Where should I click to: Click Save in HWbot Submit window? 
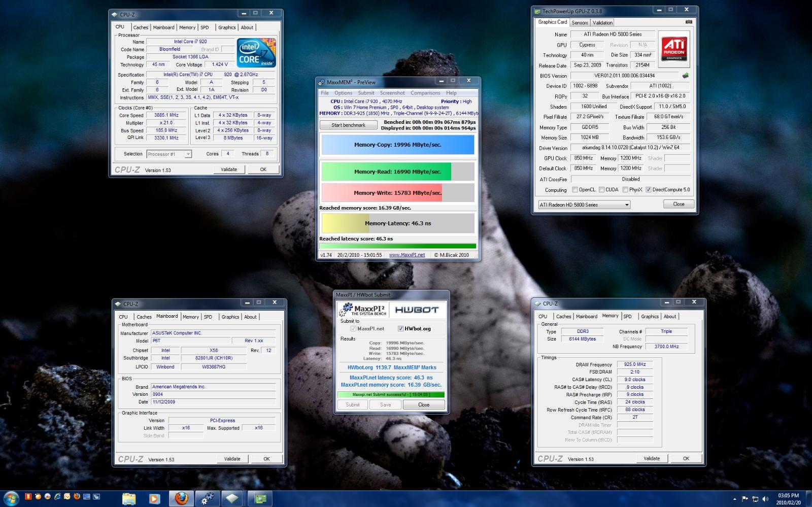386,404
